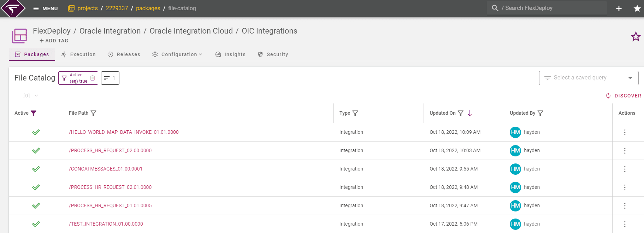Delete the Active filter via trash icon

[x=93, y=78]
